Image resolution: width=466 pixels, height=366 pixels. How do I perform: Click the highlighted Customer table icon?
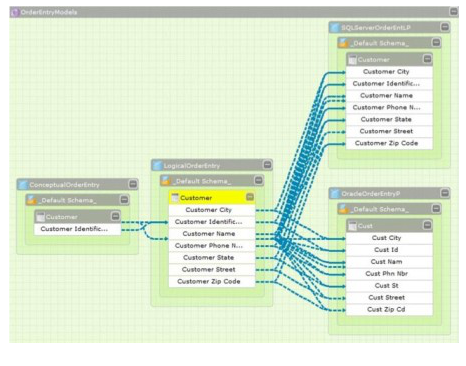(x=175, y=198)
